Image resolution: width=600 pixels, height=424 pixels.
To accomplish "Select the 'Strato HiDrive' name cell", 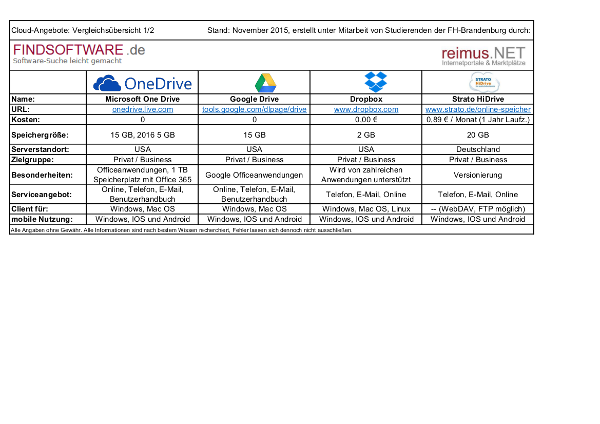I will point(478,99).
